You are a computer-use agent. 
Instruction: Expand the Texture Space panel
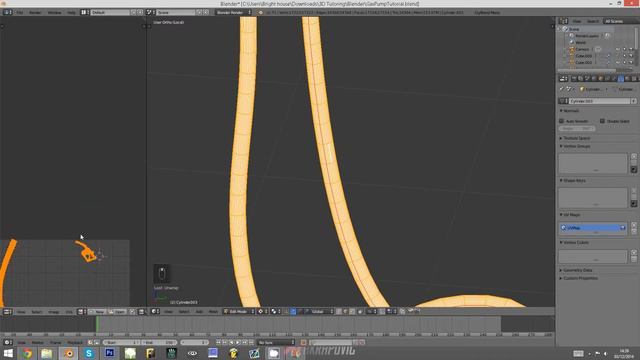coord(575,138)
